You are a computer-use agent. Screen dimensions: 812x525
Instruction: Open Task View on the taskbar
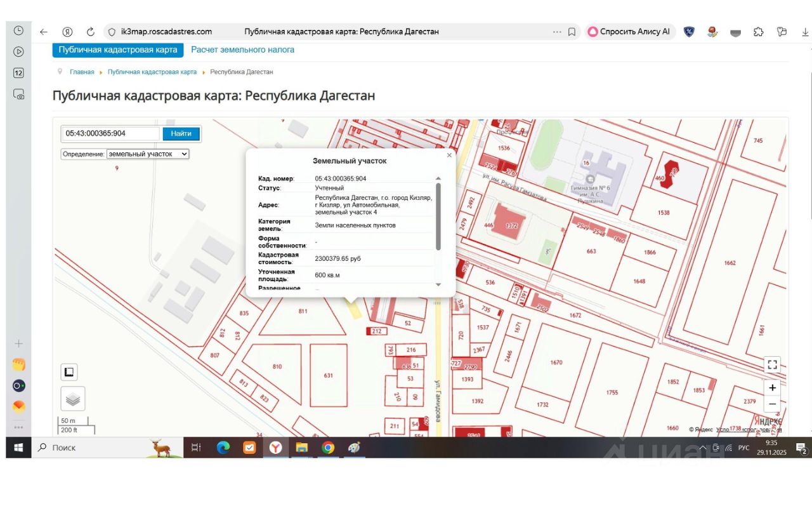tap(197, 448)
